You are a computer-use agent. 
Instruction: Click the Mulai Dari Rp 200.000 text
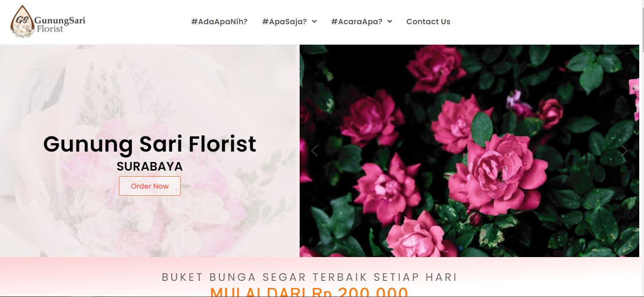pos(310,291)
